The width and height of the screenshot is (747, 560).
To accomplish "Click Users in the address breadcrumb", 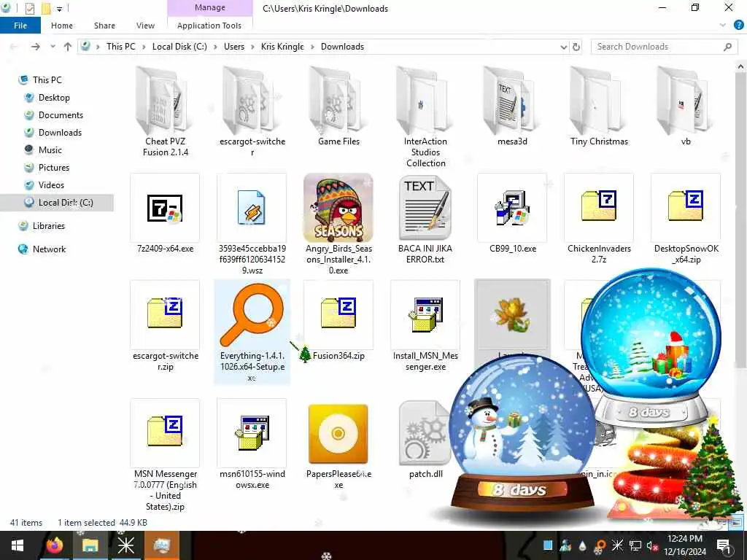I will (x=234, y=47).
